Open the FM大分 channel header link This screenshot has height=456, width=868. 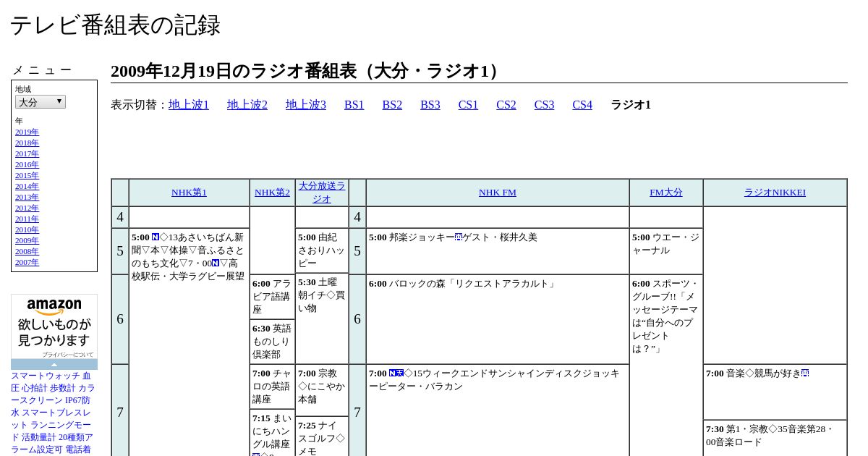click(x=666, y=193)
